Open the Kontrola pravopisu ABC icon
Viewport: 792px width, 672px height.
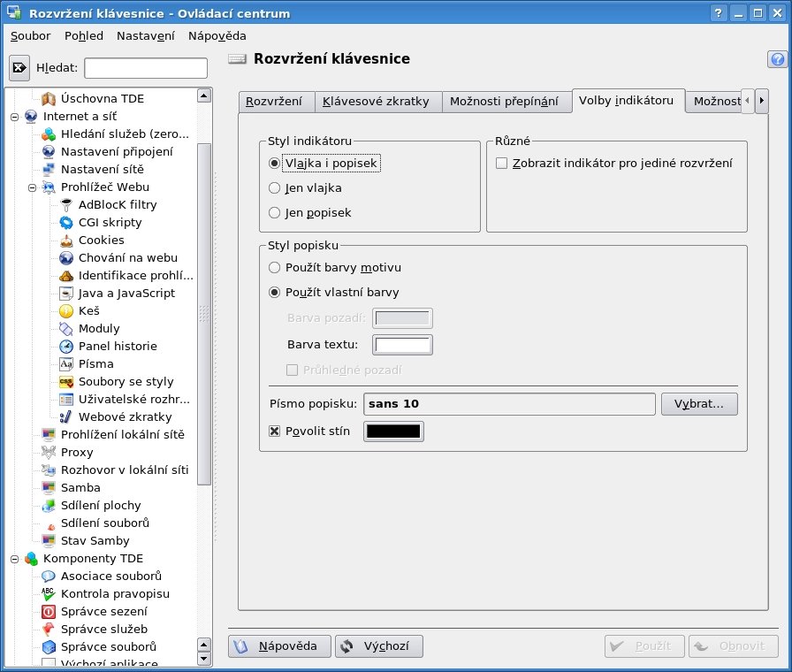[49, 593]
